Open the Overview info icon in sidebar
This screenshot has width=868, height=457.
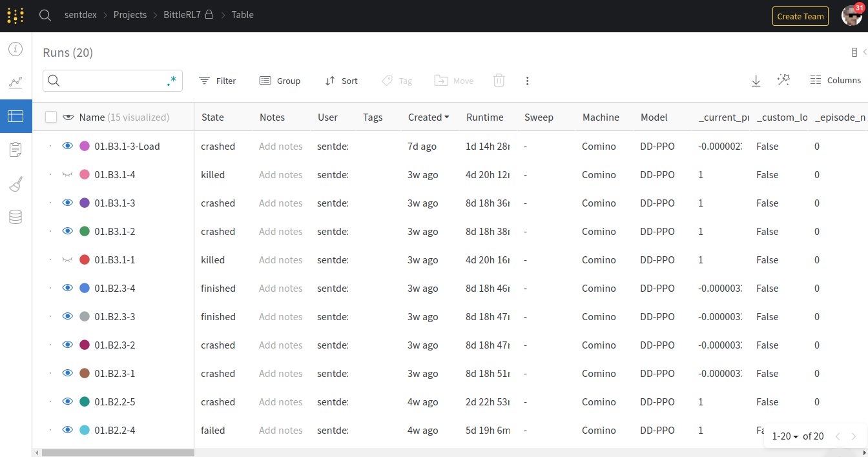pyautogui.click(x=15, y=50)
